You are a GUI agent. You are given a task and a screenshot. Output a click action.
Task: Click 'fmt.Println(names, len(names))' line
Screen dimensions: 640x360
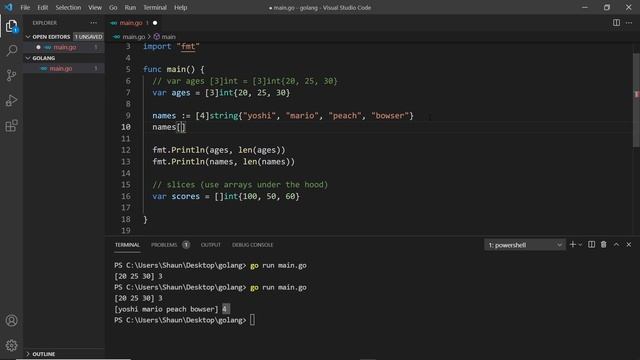(223, 162)
